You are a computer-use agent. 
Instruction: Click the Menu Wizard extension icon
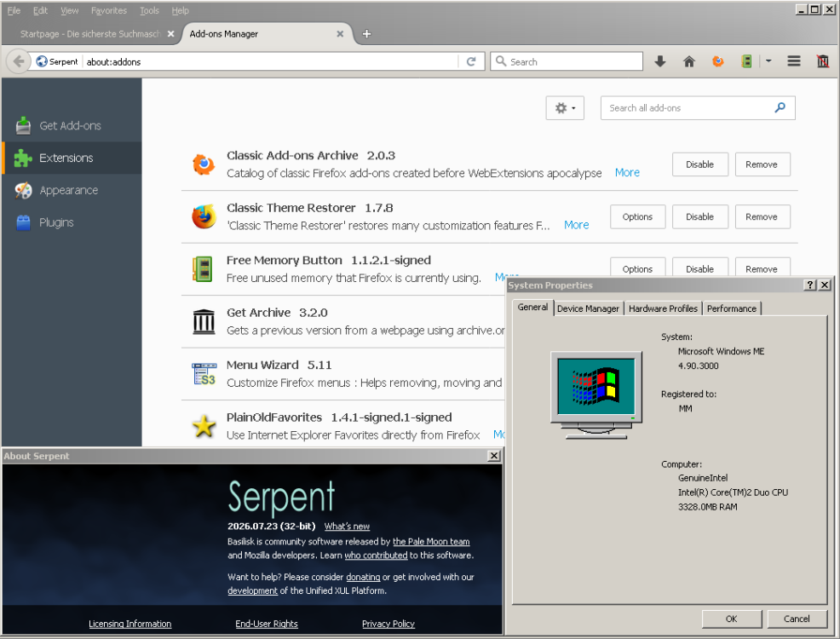tap(204, 374)
